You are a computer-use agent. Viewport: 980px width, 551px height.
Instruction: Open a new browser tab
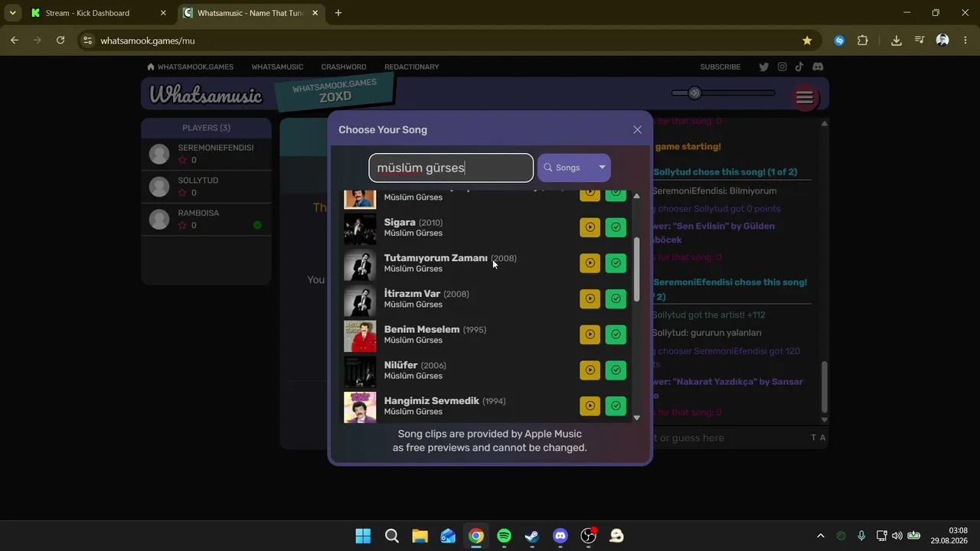(x=338, y=13)
